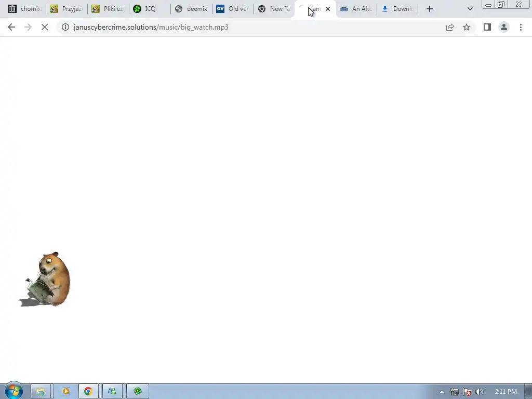
Task: Open Chrome three-dot menu
Action: pos(521,27)
